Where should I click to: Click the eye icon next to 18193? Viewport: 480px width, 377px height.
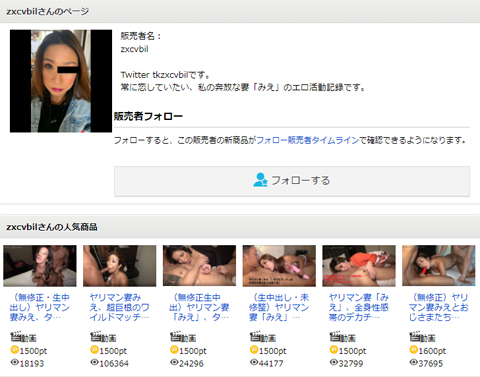point(14,362)
